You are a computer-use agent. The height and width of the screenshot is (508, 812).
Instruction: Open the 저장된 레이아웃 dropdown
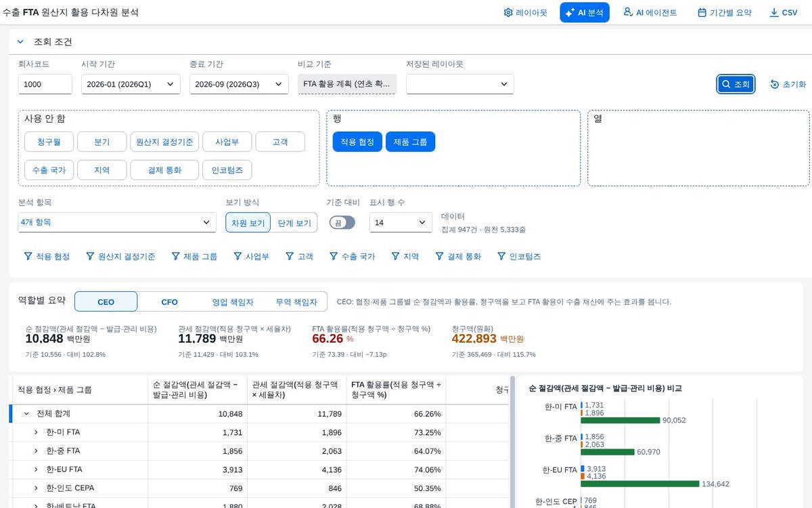coord(460,84)
